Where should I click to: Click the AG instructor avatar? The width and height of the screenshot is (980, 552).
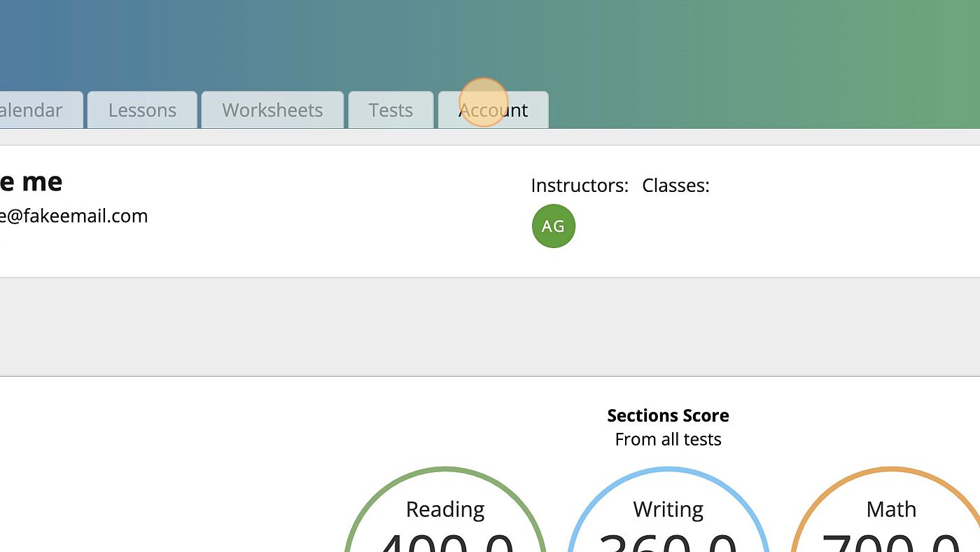554,226
